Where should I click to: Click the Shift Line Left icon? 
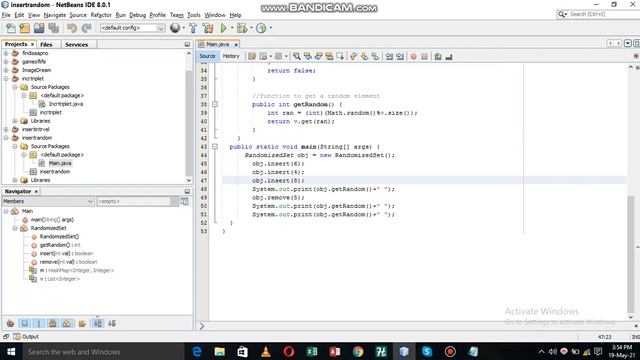click(x=389, y=57)
